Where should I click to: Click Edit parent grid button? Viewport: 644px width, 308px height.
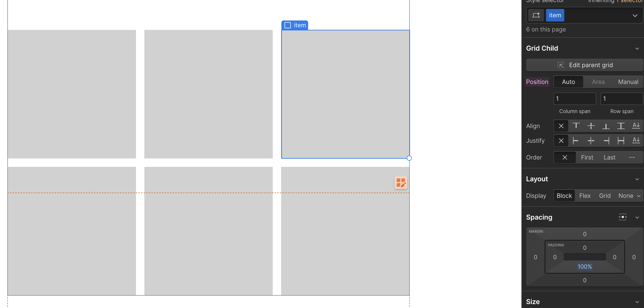tap(585, 65)
